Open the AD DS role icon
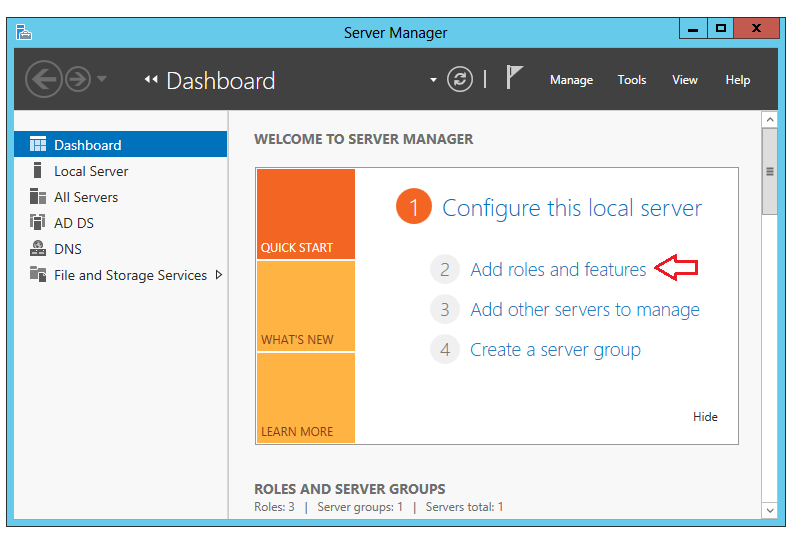Viewport: 799px width, 545px height. 38,222
